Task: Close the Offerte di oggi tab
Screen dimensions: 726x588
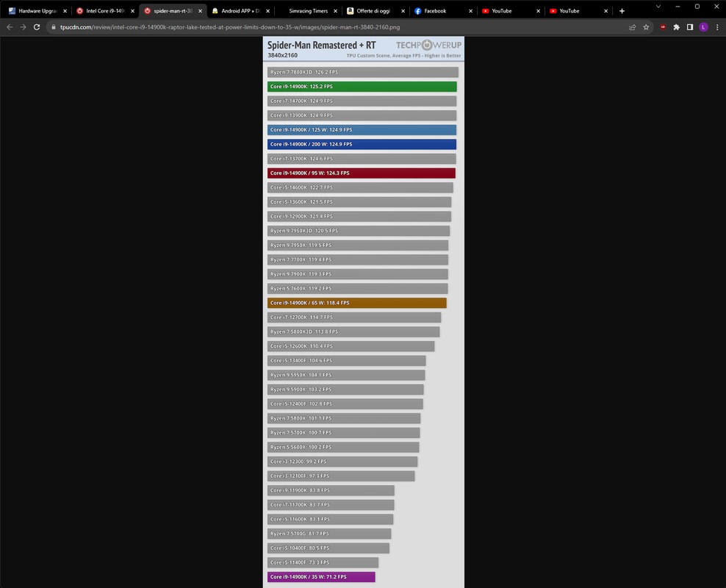Action: click(x=403, y=11)
